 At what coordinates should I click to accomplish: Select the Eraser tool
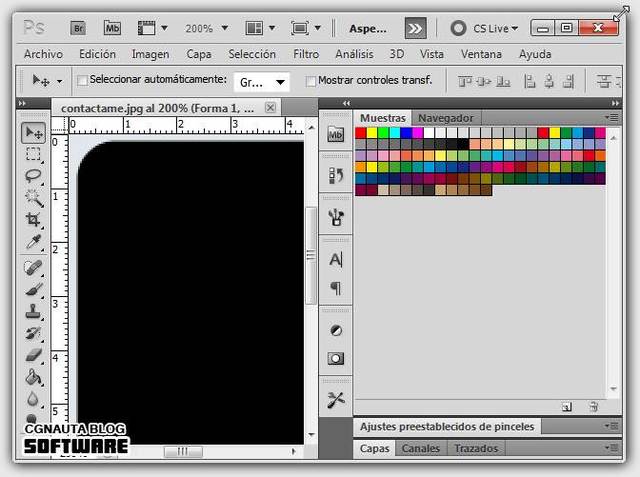(x=33, y=355)
